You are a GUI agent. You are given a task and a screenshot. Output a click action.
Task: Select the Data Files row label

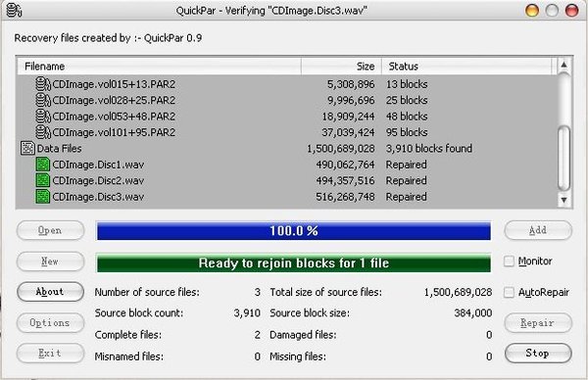(x=59, y=149)
